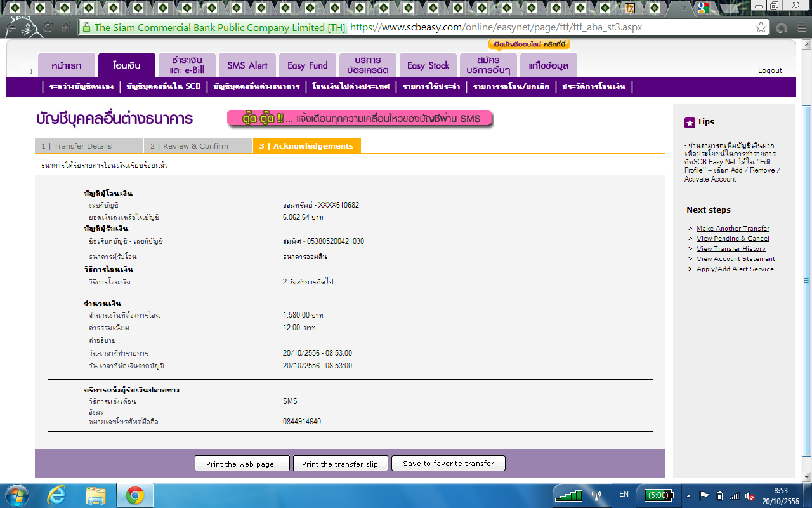This screenshot has width=812, height=508.
Task: Go to the browser home page icon
Action: pos(67,27)
